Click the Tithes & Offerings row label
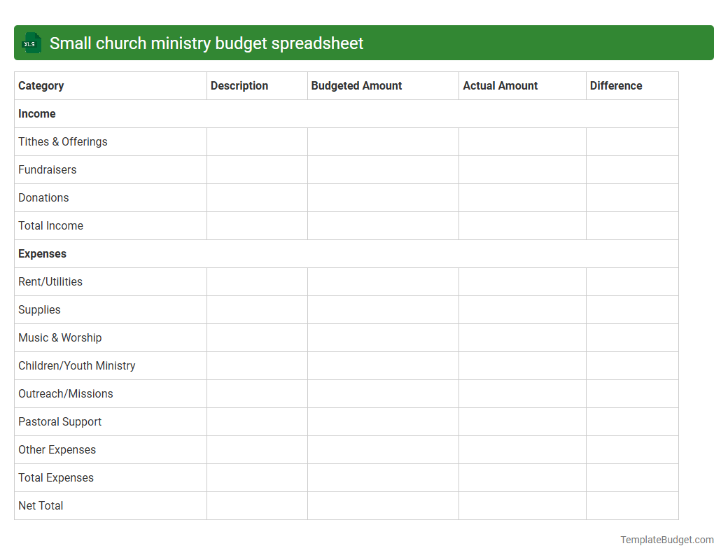 point(62,141)
